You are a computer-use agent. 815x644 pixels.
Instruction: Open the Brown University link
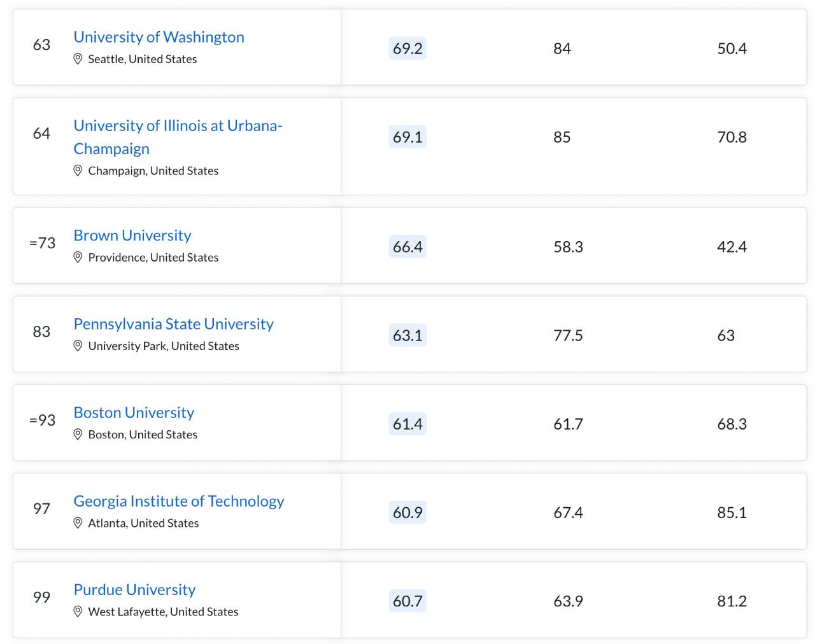click(132, 235)
